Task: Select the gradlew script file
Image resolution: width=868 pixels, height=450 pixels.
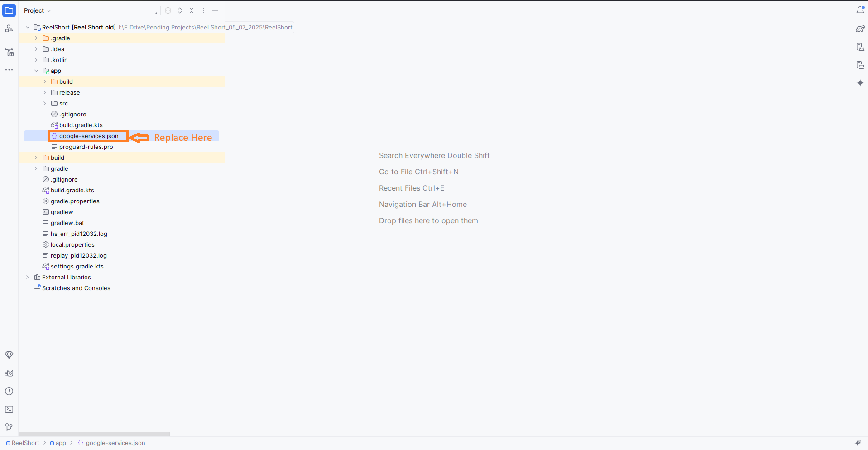Action: [62, 212]
